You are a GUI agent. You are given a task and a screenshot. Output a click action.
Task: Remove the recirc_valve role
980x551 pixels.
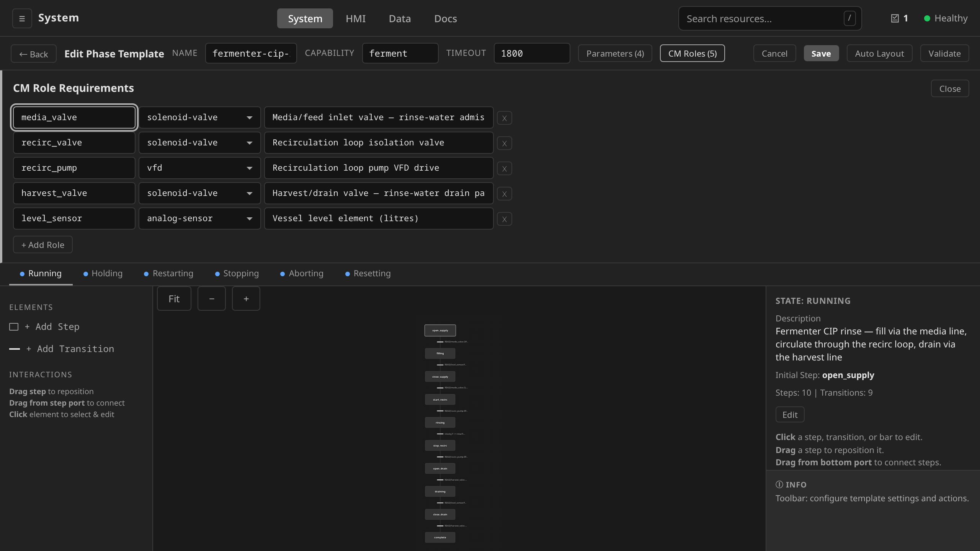click(504, 143)
